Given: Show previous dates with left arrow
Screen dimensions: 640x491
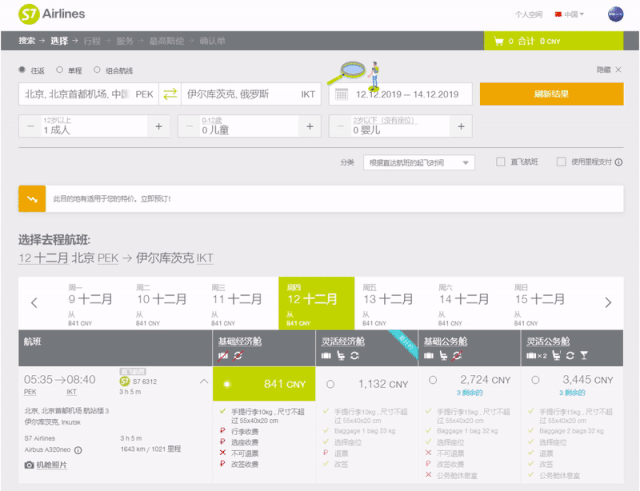Looking at the screenshot, I should point(34,302).
